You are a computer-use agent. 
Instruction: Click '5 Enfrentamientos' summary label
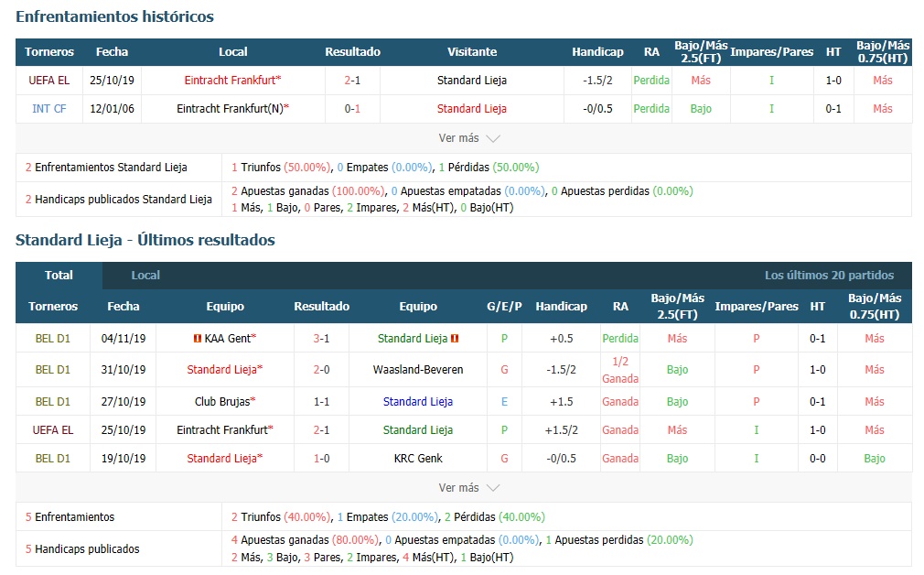70,517
